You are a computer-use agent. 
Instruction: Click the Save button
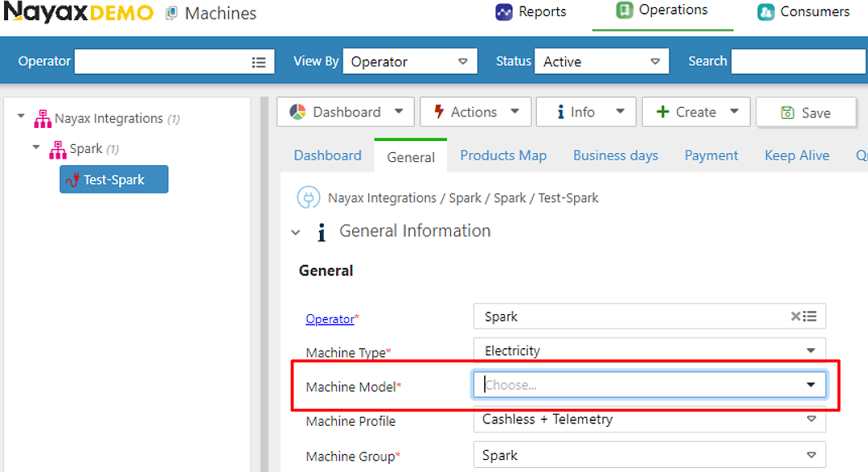click(806, 113)
